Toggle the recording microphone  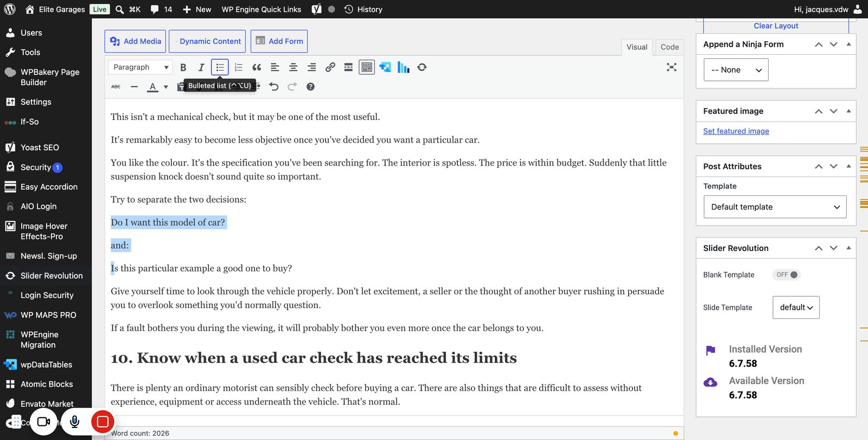point(74,422)
